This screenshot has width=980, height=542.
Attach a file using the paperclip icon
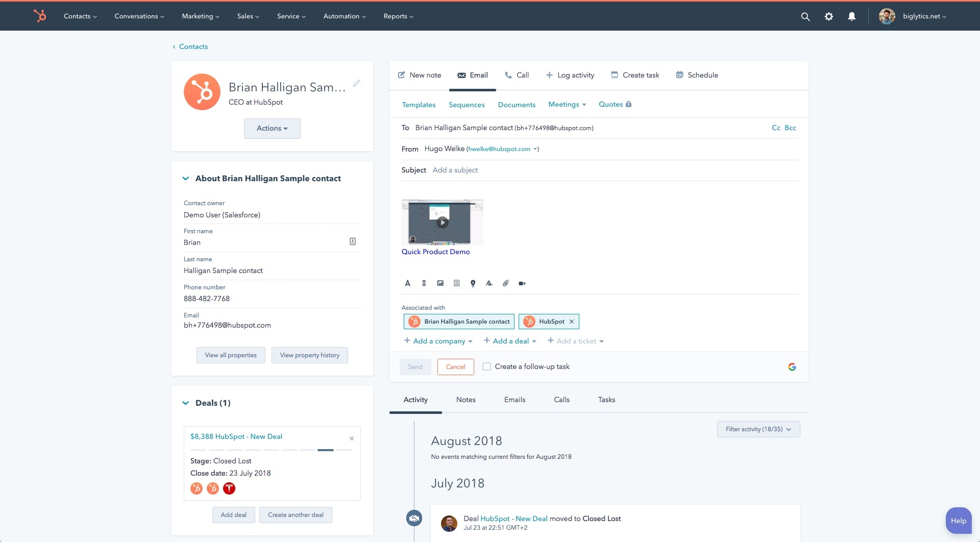tap(505, 283)
